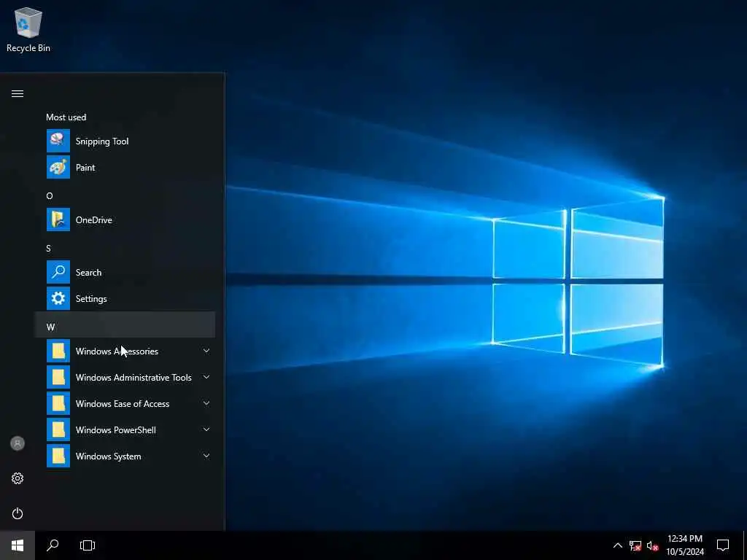The height and width of the screenshot is (560, 747).
Task: Expand Windows System chevron
Action: click(x=206, y=456)
